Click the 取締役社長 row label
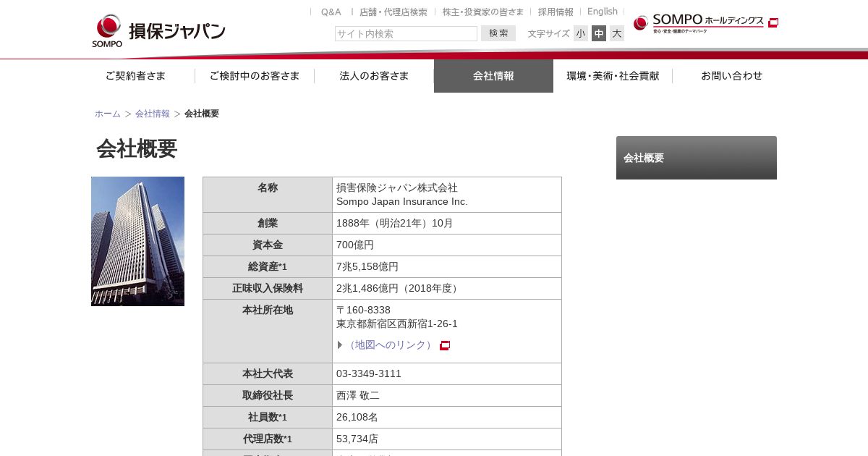The height and width of the screenshot is (456, 868). [268, 395]
